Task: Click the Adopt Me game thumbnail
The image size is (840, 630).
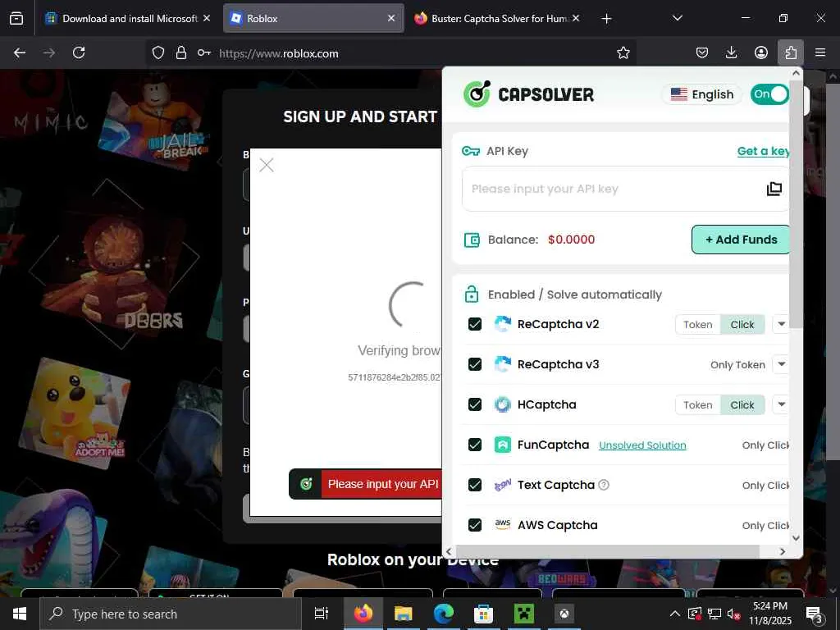Action: [75, 413]
